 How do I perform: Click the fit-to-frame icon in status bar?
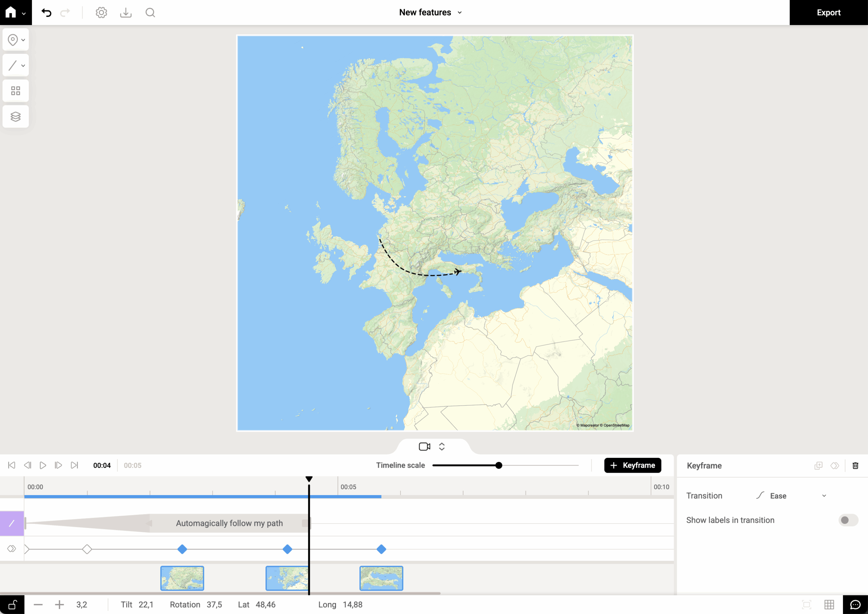click(x=806, y=605)
